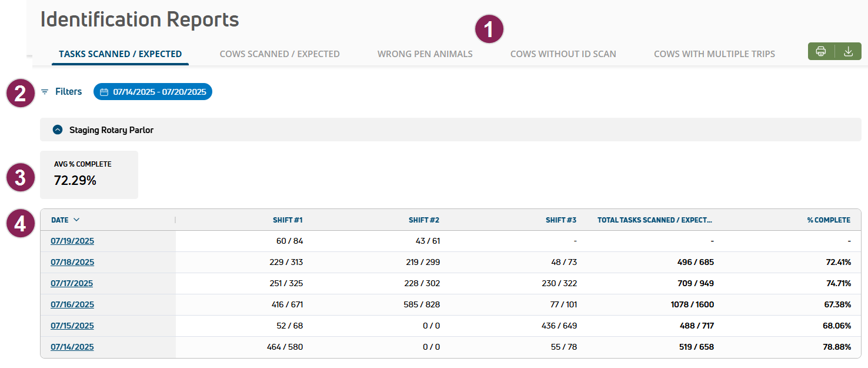Click the print icon button
The image size is (868, 368).
pyautogui.click(x=821, y=52)
